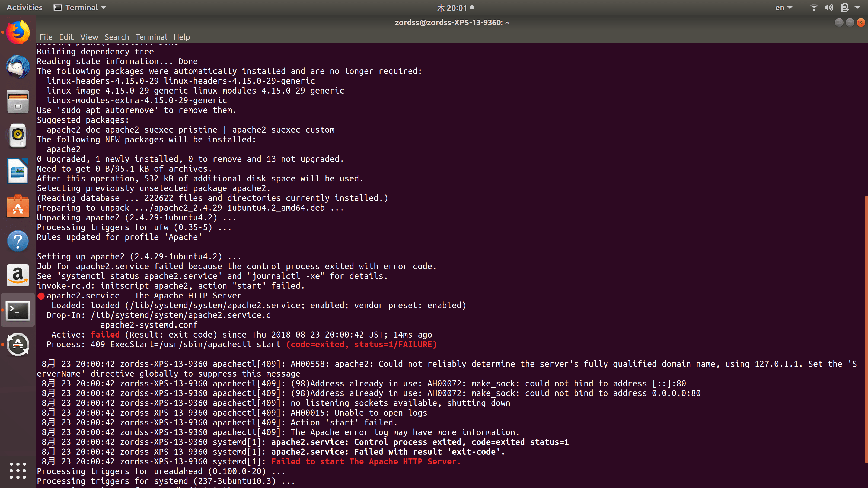Viewport: 868px width, 488px height.
Task: Open Rhythmbox music player icon
Action: point(18,136)
